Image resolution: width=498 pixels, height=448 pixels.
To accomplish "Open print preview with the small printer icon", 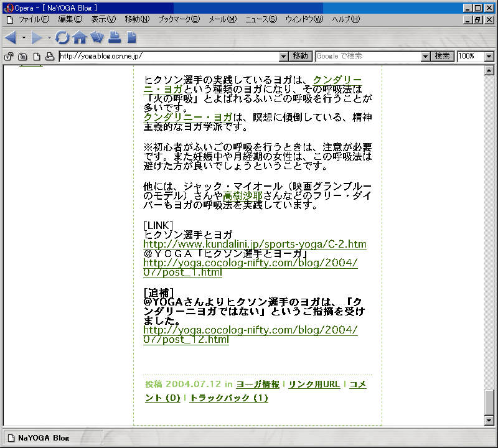I will [50, 57].
